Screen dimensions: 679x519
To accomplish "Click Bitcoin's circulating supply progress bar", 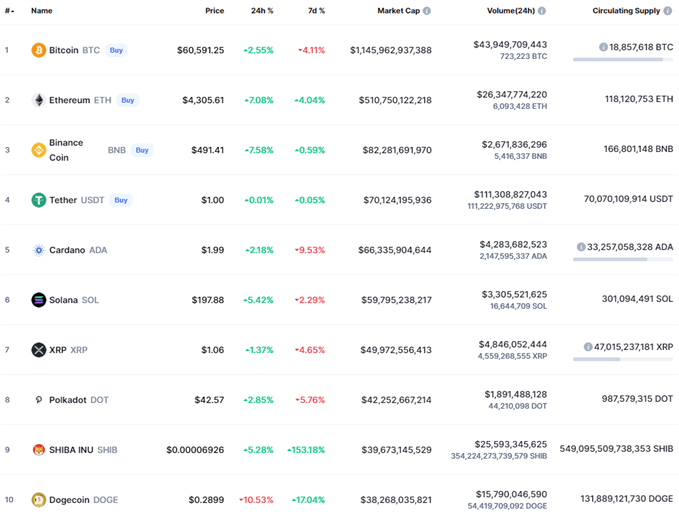I will 622,59.
